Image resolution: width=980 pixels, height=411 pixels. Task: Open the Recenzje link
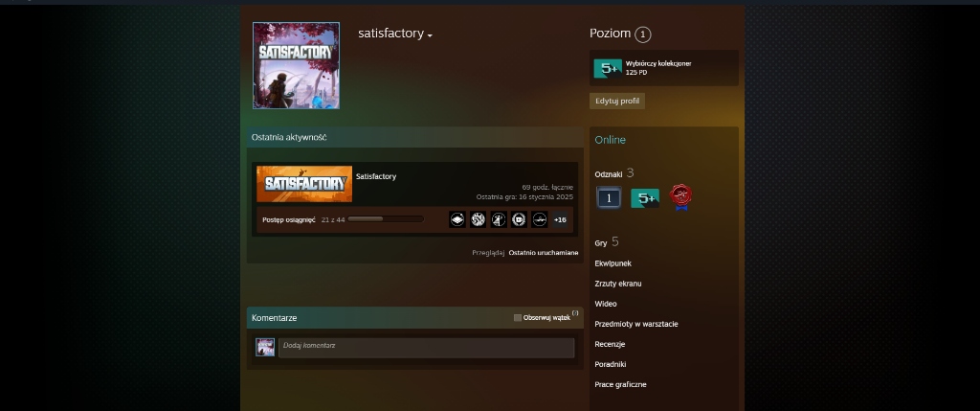[x=610, y=344]
